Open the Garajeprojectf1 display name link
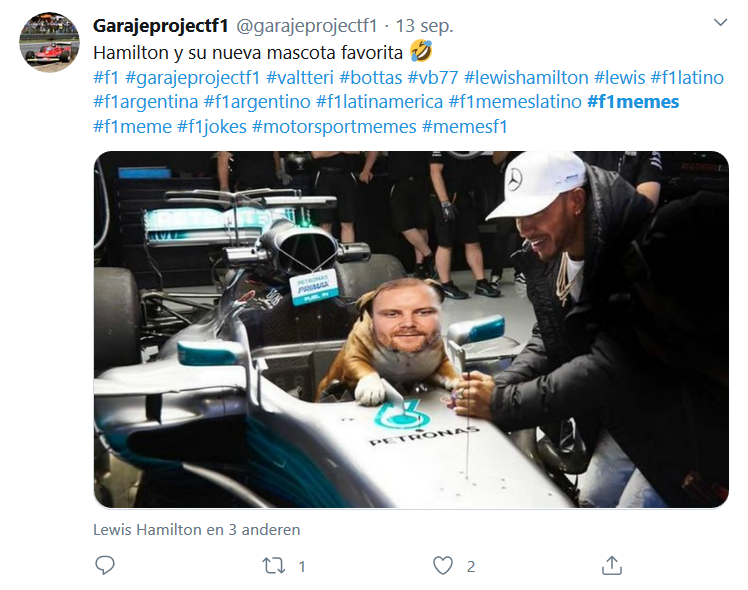 pos(161,26)
